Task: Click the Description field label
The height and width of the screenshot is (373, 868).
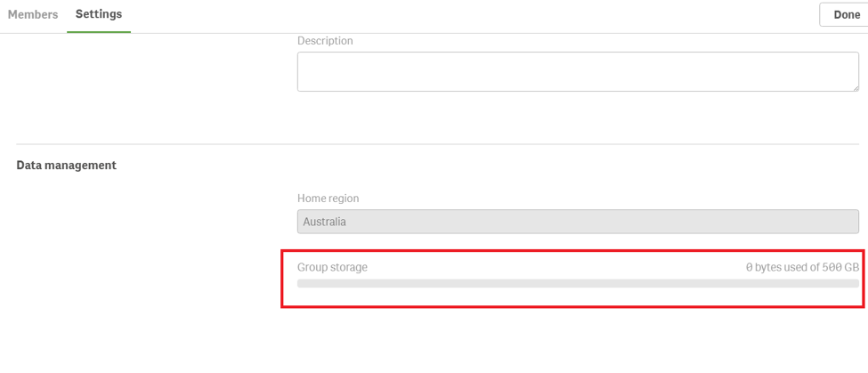Action: click(325, 41)
